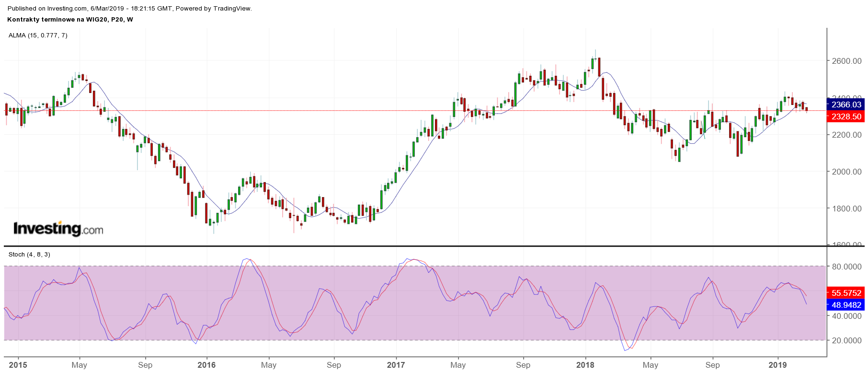Image resolution: width=868 pixels, height=373 pixels.
Task: Click the 2200.00 price axis label
Action: click(847, 135)
